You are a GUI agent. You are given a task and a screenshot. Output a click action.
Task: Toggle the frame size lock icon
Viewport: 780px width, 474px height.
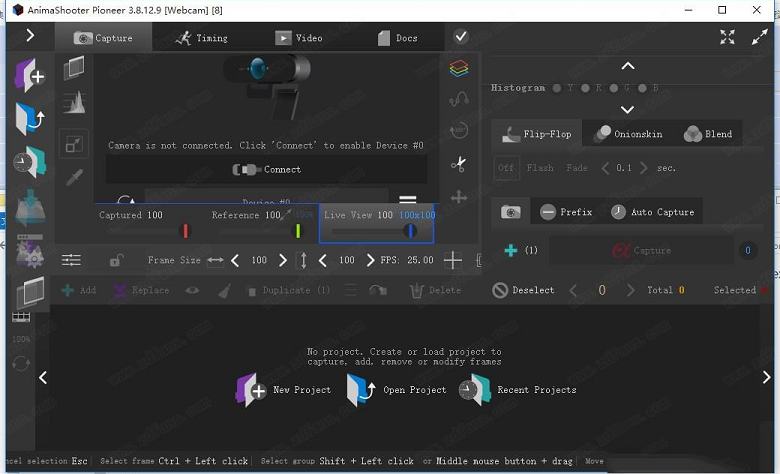(x=116, y=260)
